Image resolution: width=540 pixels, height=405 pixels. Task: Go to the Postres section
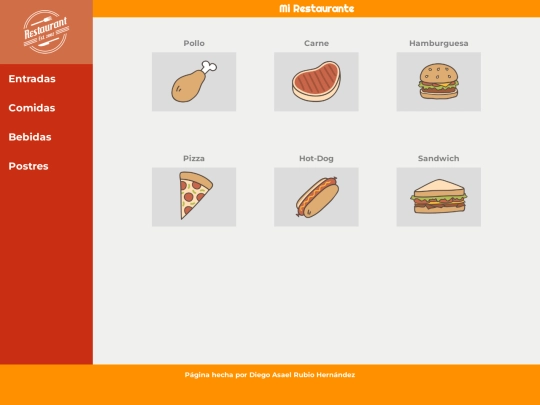(x=29, y=166)
